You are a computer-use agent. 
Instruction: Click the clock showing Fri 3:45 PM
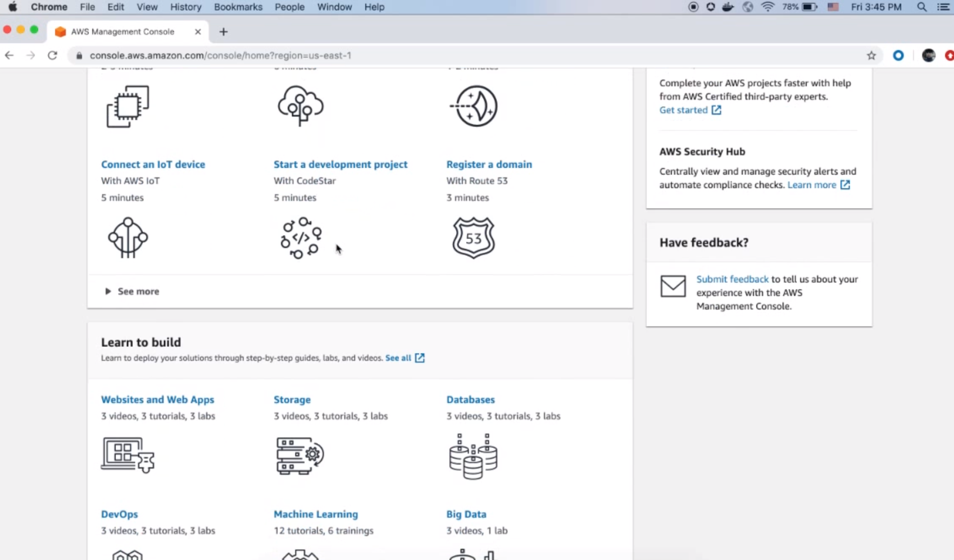point(876,7)
